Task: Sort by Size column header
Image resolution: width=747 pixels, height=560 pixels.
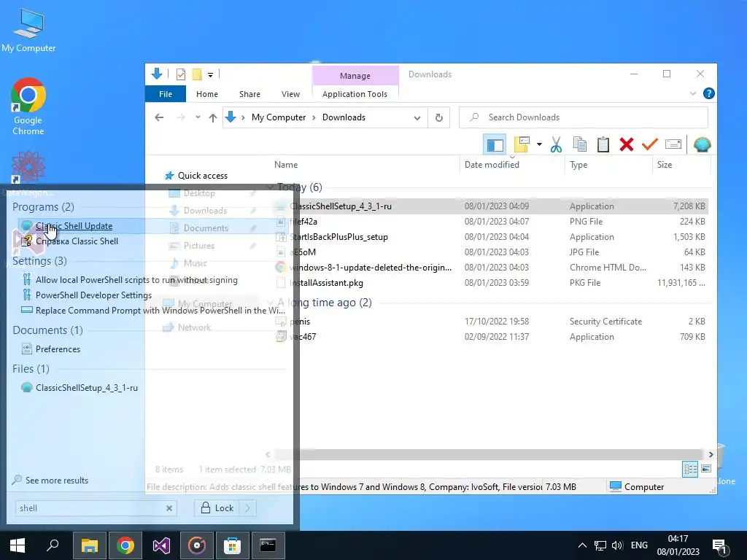Action: click(x=664, y=165)
